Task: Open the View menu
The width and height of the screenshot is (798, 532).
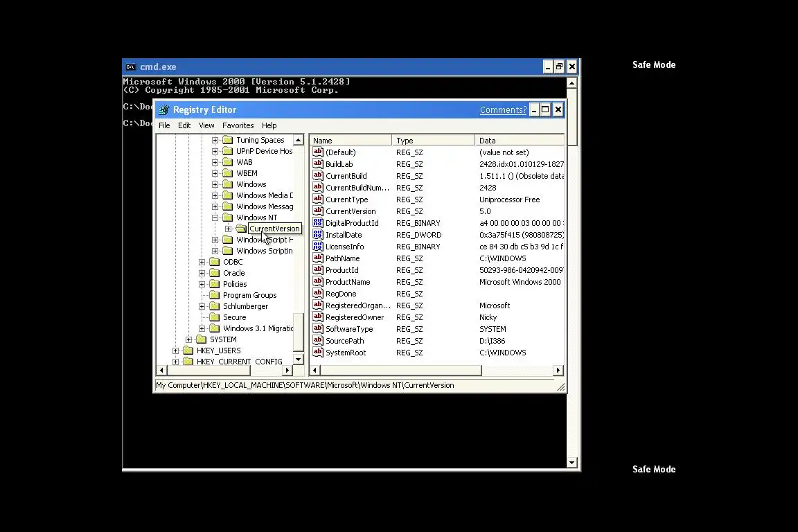Action: tap(206, 125)
